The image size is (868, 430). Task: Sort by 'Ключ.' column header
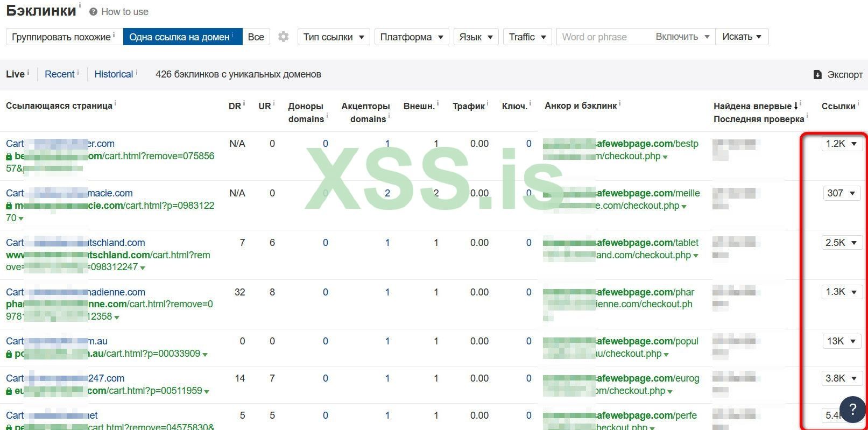point(514,106)
